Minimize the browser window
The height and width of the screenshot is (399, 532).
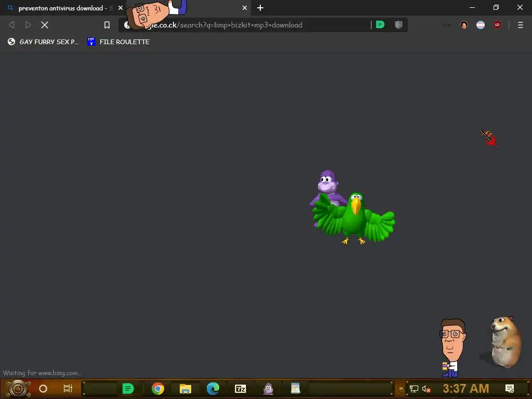point(472,7)
